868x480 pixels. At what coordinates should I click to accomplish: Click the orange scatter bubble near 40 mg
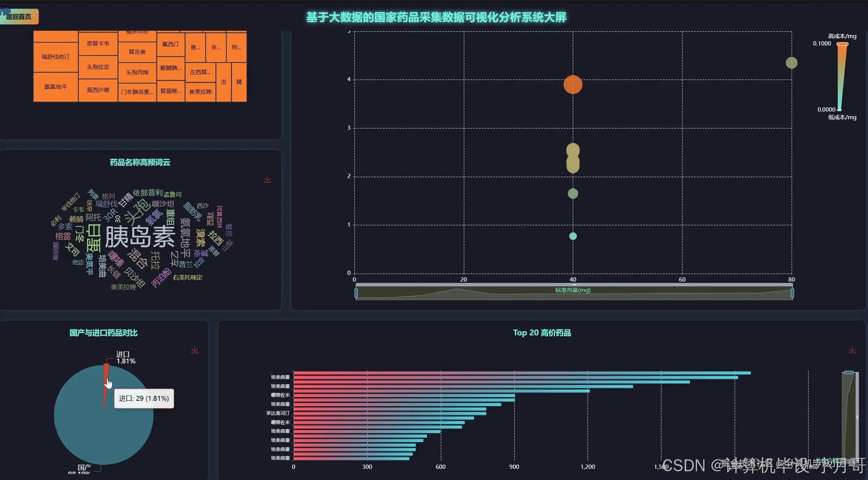tap(573, 85)
